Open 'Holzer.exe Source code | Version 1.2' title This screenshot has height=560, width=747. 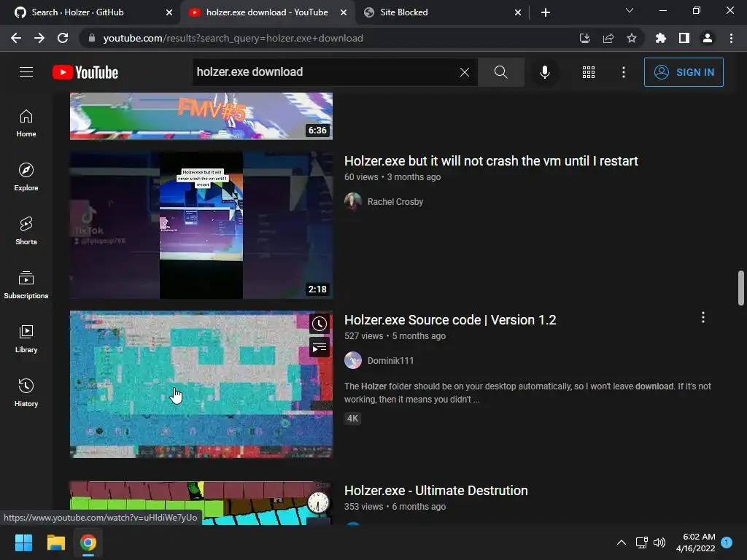(x=450, y=320)
